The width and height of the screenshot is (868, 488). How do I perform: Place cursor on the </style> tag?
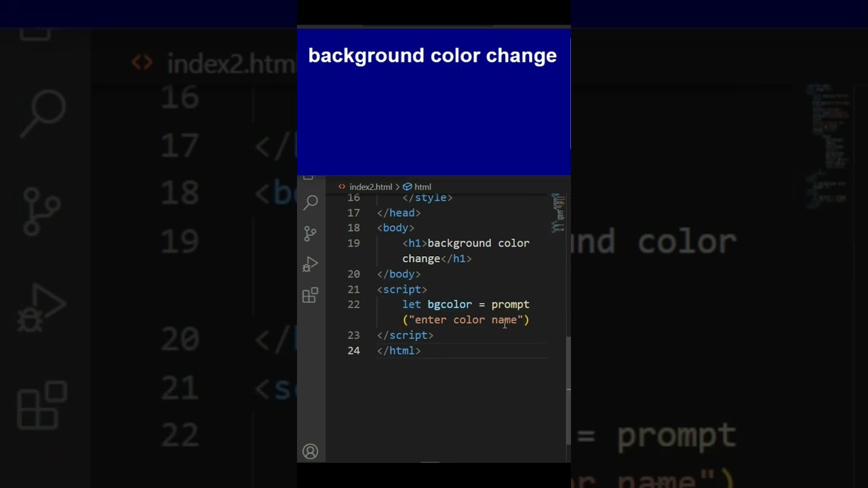(x=427, y=197)
